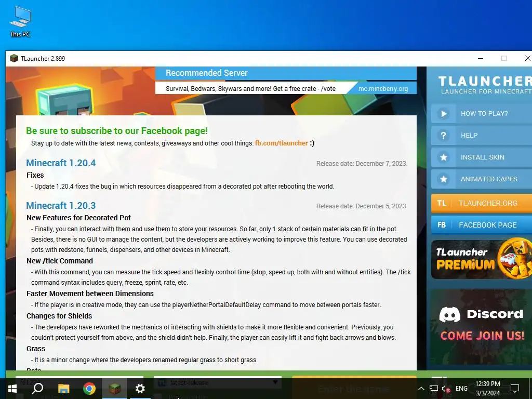This screenshot has width=532, height=399.
Task: Click the Survival, Bedwars, Skywars server description
Action: (x=250, y=88)
